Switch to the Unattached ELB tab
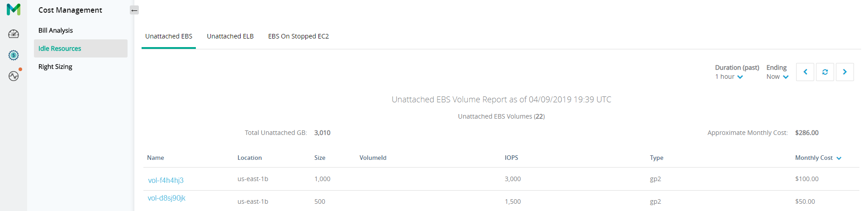Image resolution: width=868 pixels, height=211 pixels. tap(230, 36)
